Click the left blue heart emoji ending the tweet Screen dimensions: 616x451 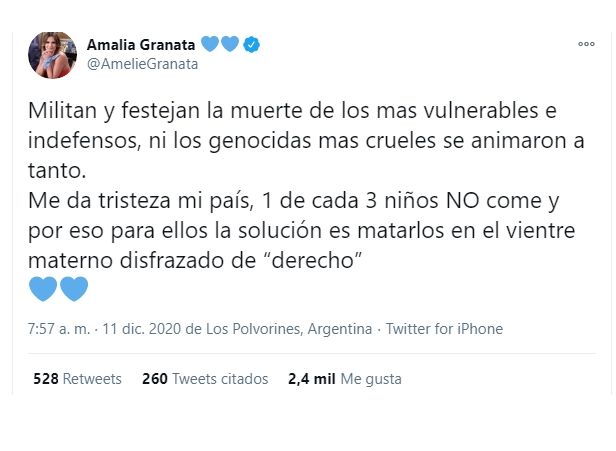[x=44, y=290]
